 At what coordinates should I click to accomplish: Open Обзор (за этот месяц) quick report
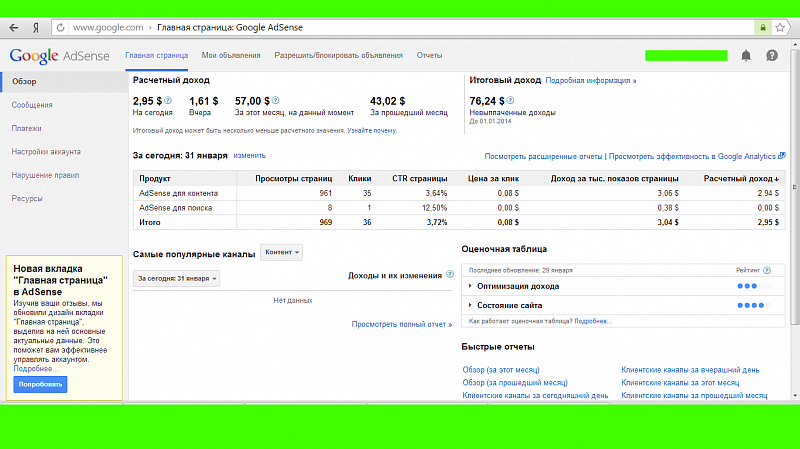501,369
